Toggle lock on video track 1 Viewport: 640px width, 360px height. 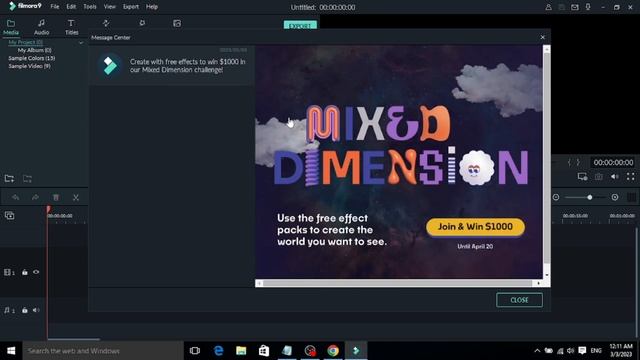[x=25, y=272]
